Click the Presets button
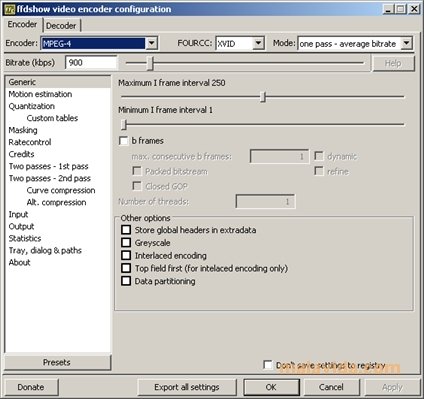 [57, 362]
